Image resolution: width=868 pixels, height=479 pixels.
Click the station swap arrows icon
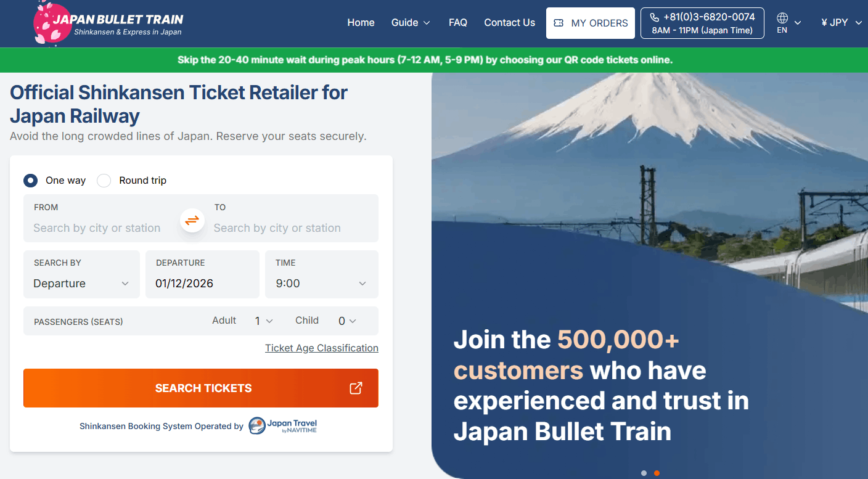pos(192,219)
